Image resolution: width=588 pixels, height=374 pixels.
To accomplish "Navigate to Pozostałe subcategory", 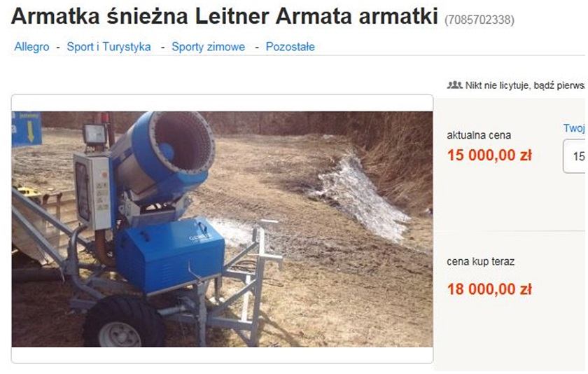I will point(290,47).
